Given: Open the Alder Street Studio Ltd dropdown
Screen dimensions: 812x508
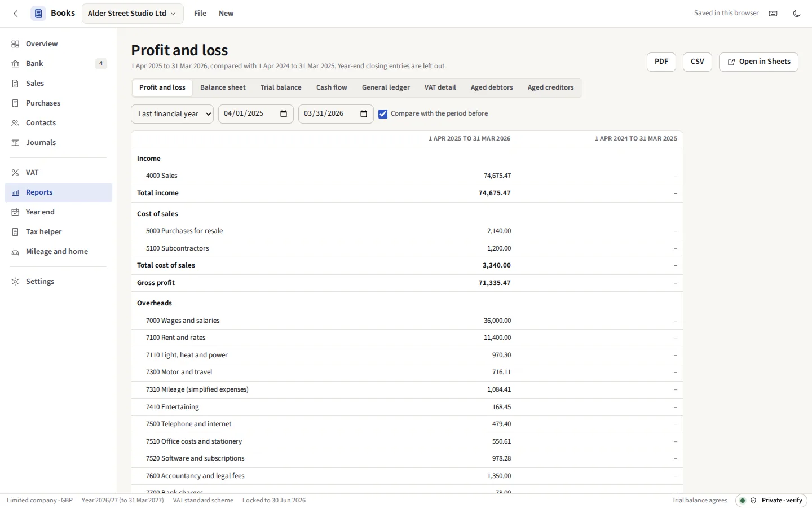Looking at the screenshot, I should point(133,14).
